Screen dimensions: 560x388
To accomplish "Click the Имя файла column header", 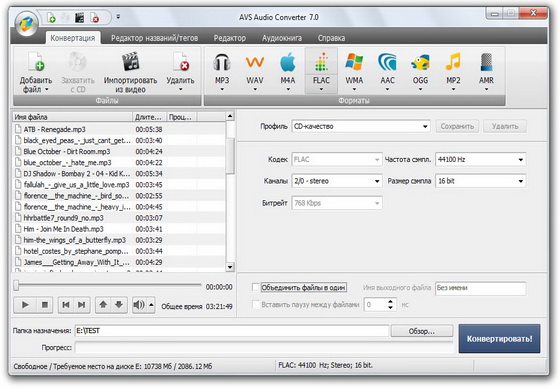I will 72,117.
